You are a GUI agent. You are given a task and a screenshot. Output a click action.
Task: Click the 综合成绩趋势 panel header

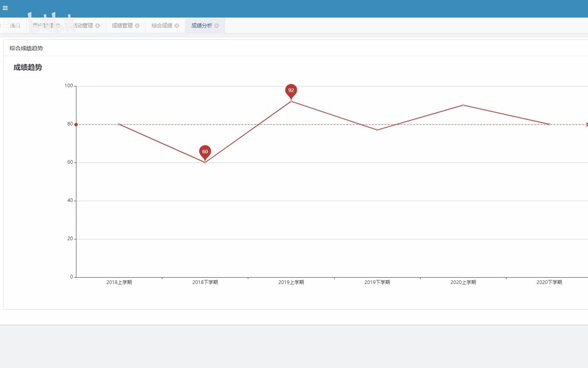(26, 48)
